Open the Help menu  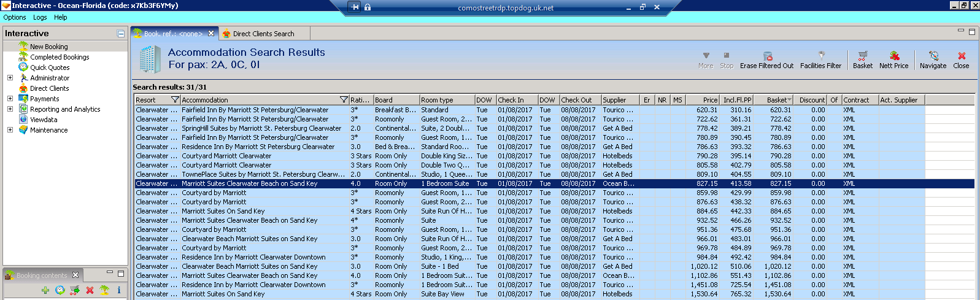[60, 17]
